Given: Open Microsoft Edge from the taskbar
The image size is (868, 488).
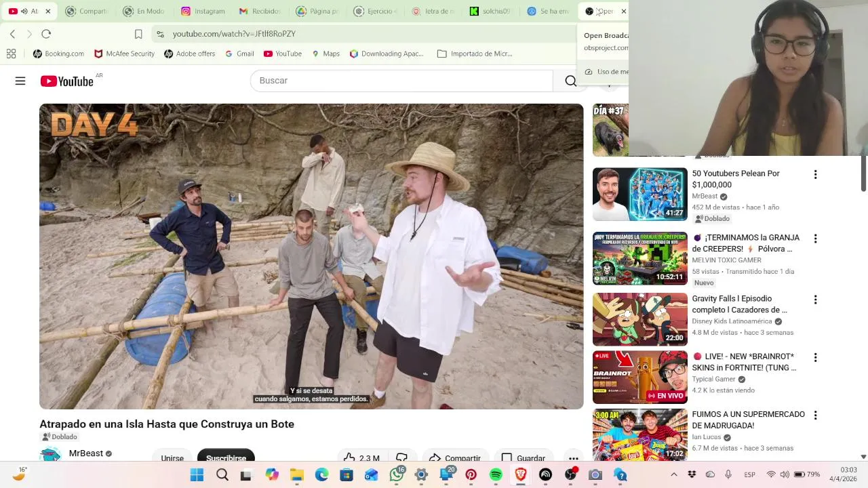Looking at the screenshot, I should [x=321, y=475].
